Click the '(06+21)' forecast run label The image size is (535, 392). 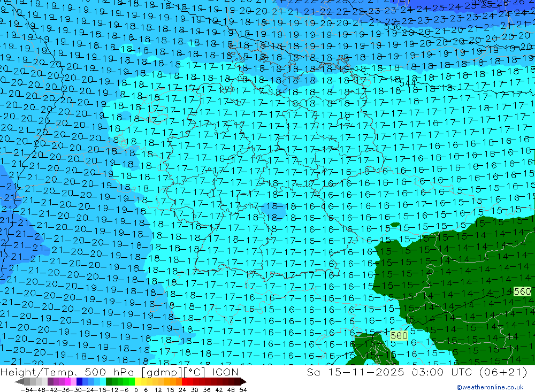503,372
